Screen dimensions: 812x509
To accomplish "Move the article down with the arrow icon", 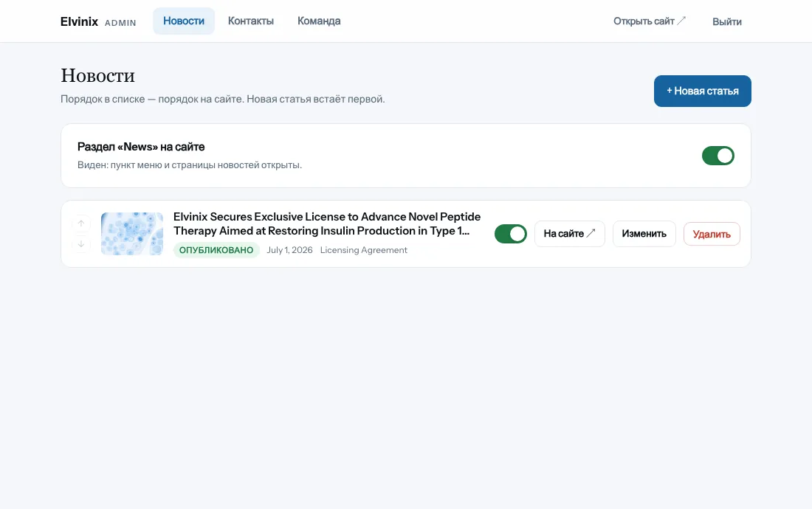I will tap(81, 243).
